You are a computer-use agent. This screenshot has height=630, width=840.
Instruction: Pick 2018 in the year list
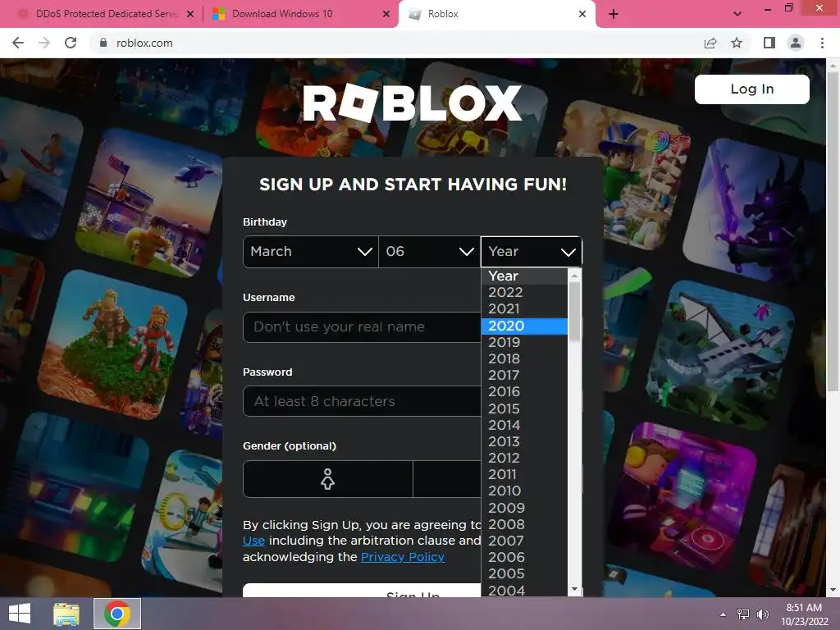coord(524,359)
